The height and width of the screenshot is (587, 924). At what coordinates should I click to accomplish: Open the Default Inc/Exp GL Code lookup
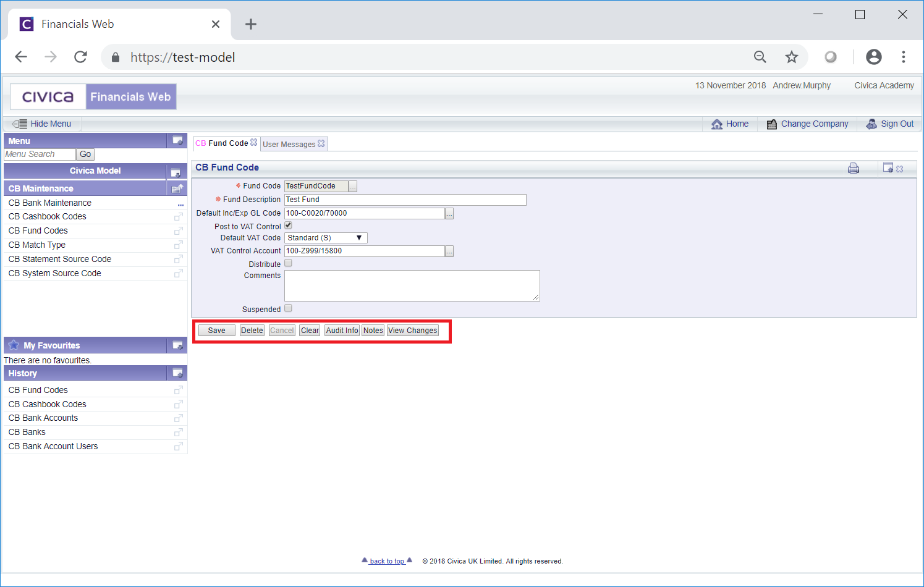[449, 214]
